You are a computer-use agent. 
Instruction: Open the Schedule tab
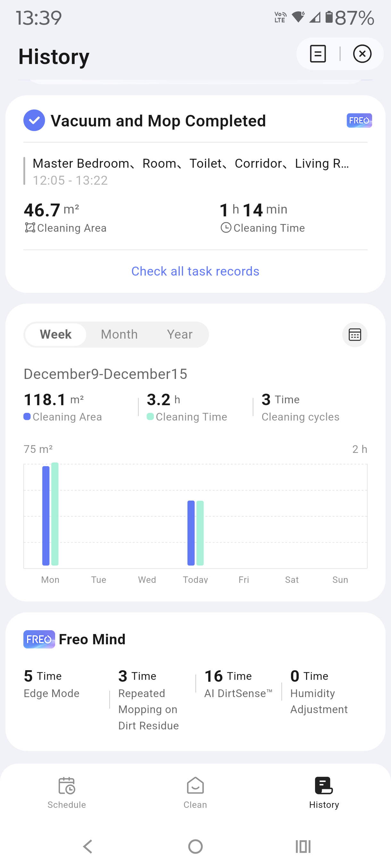(x=67, y=792)
